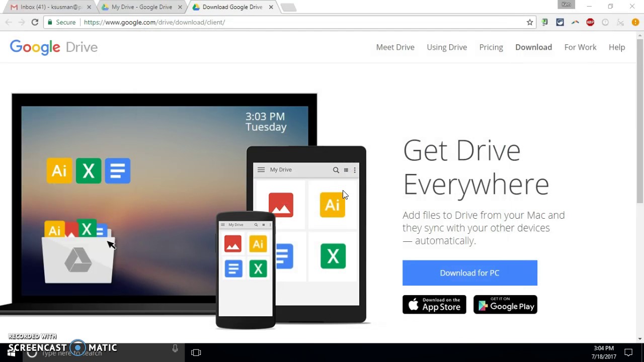Close the Download Google Drive tab

pyautogui.click(x=271, y=7)
